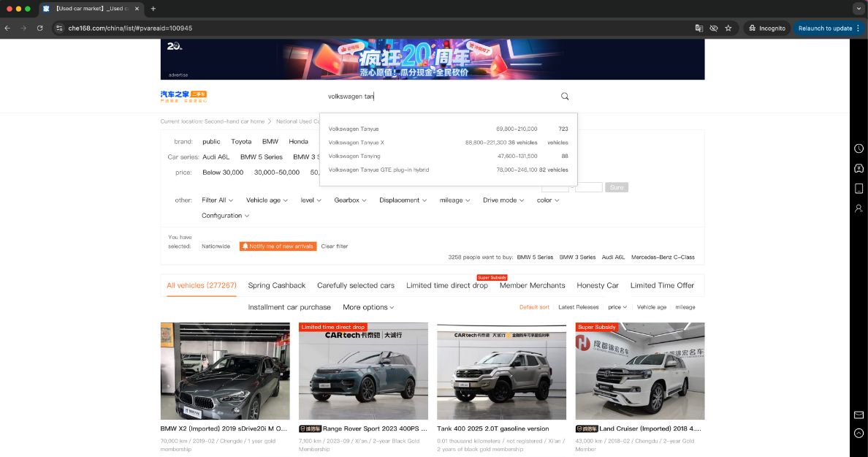The width and height of the screenshot is (868, 457).
Task: Expand the level dropdown
Action: tap(311, 200)
